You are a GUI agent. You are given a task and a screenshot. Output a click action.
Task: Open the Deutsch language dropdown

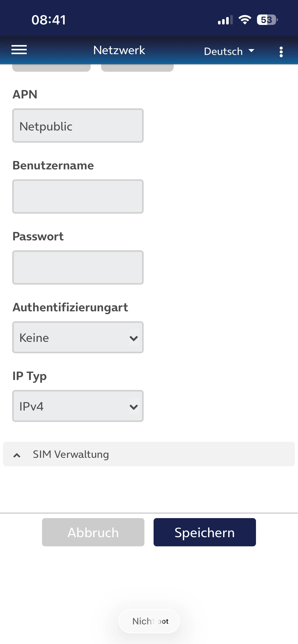(x=229, y=51)
